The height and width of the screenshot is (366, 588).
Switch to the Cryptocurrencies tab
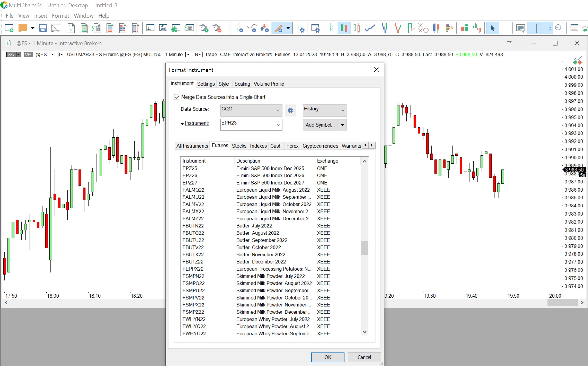(x=320, y=146)
